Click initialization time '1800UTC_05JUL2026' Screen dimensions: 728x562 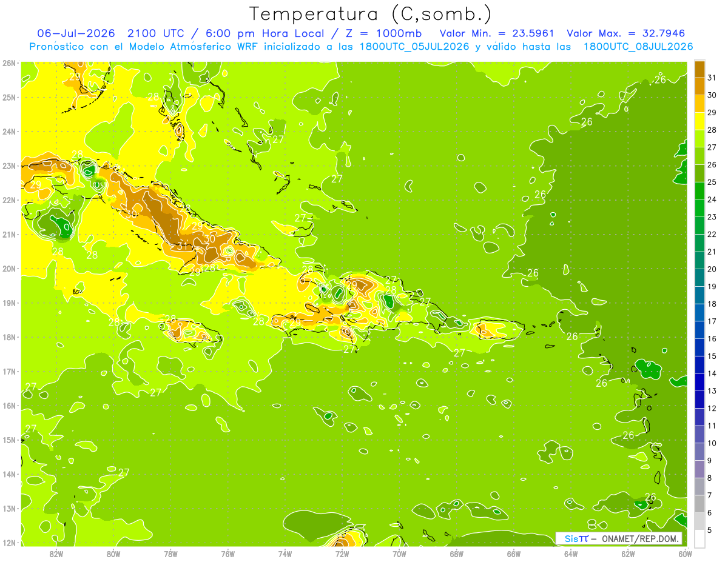[x=414, y=47]
